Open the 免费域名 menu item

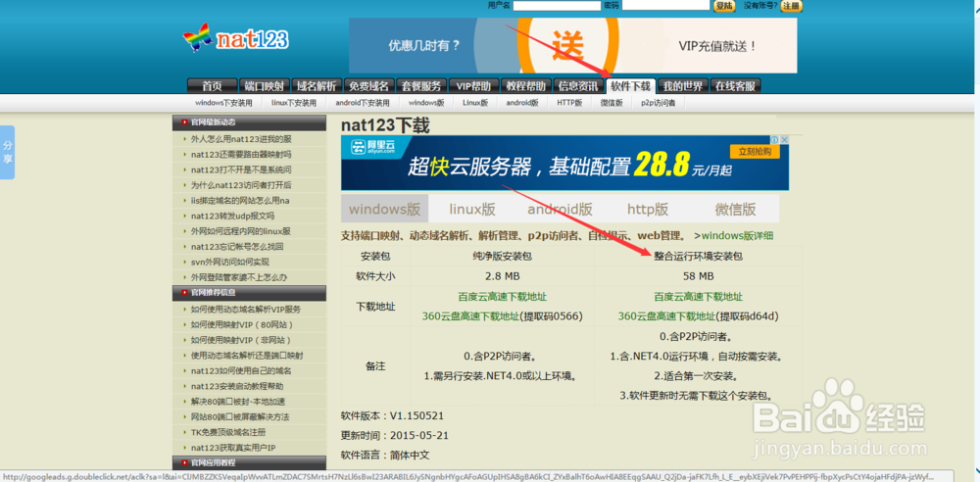(368, 86)
